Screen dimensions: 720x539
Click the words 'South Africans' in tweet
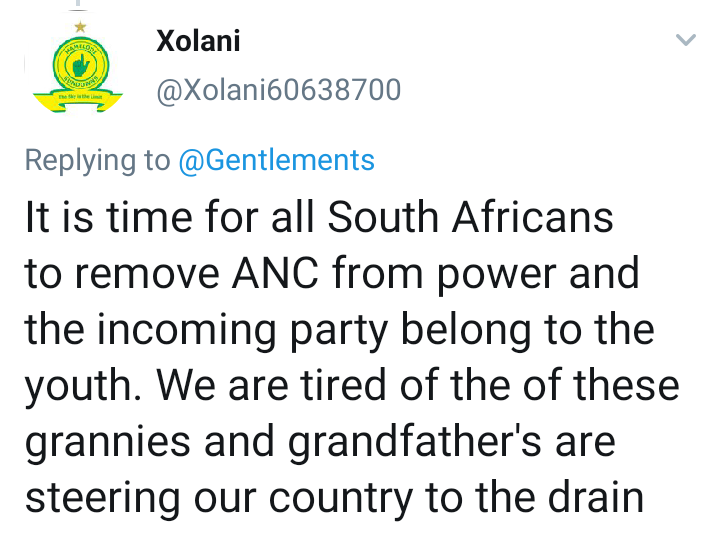[x=471, y=217]
